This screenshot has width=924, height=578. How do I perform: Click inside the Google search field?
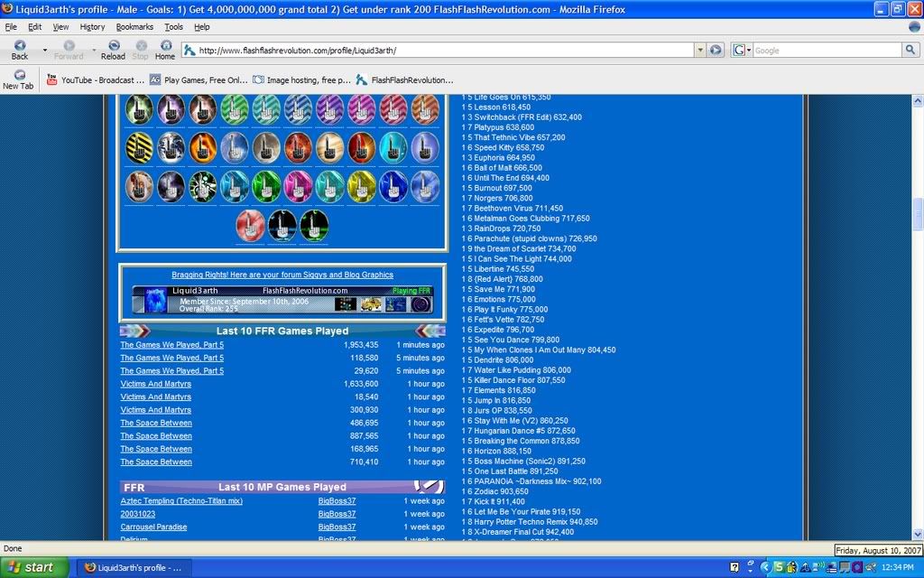click(826, 51)
